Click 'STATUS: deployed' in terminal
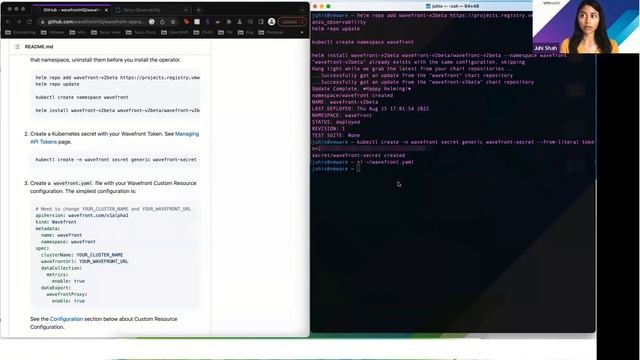 (336, 122)
